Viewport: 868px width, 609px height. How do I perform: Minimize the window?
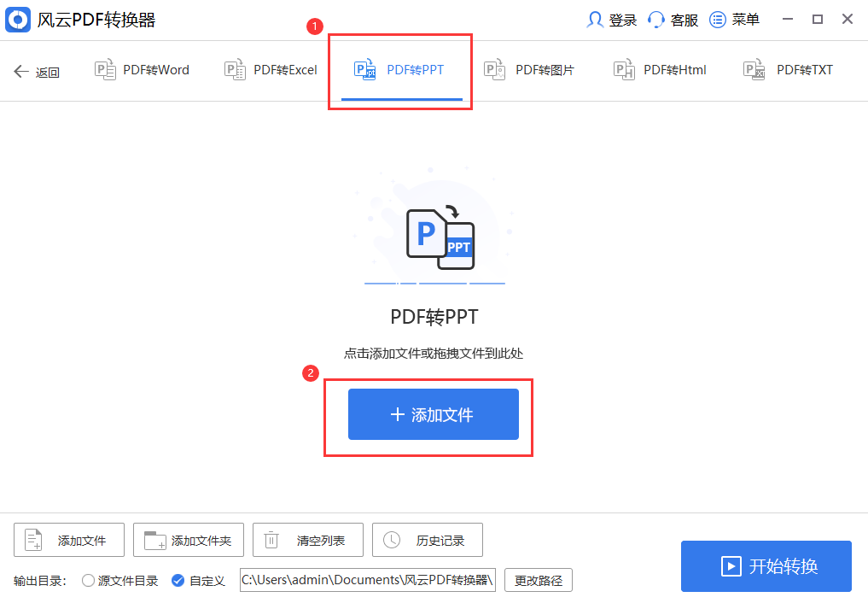788,20
